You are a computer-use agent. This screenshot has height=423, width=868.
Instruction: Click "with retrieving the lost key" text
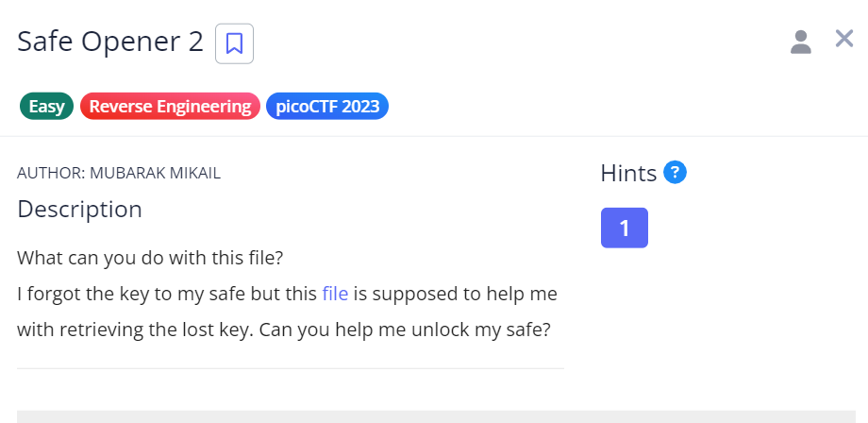click(125, 330)
